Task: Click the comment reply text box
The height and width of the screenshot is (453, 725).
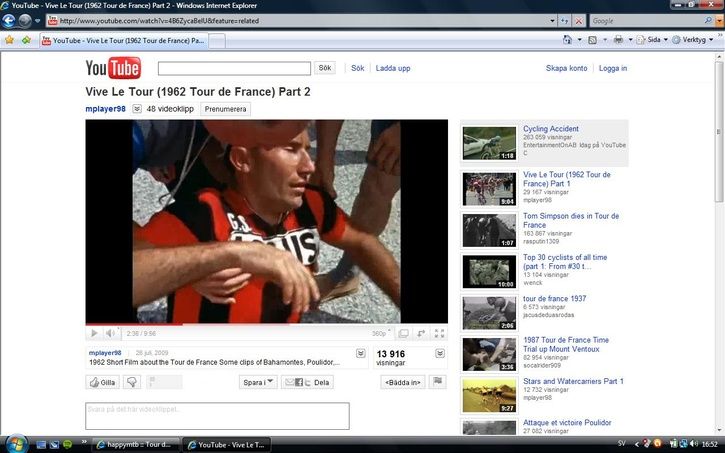Action: [x=217, y=416]
